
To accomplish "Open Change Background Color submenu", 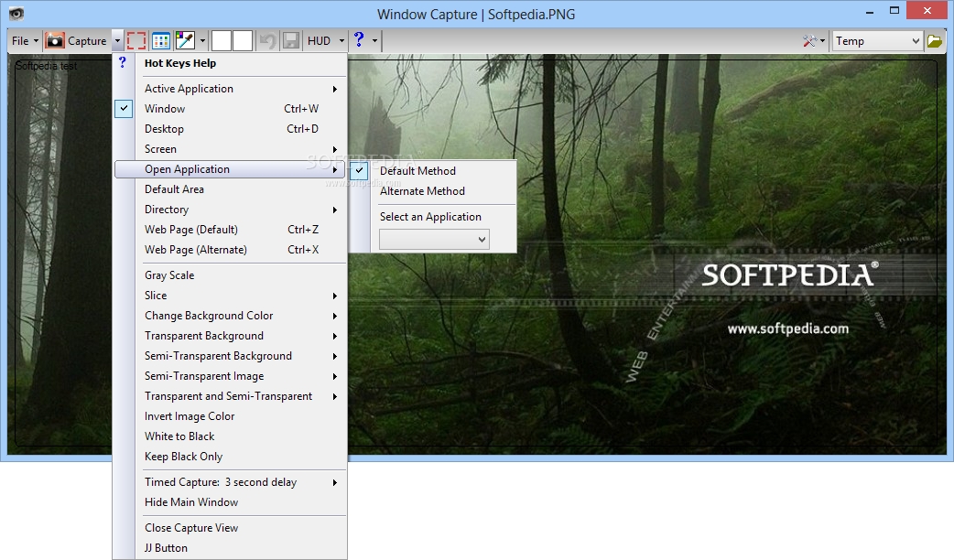I will pos(231,316).
